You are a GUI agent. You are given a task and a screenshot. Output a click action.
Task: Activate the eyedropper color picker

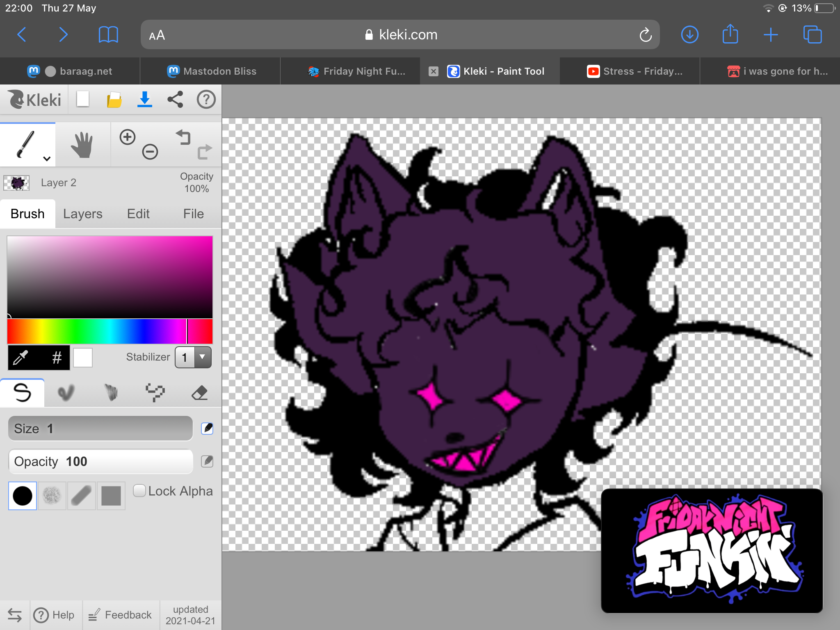[21, 358]
